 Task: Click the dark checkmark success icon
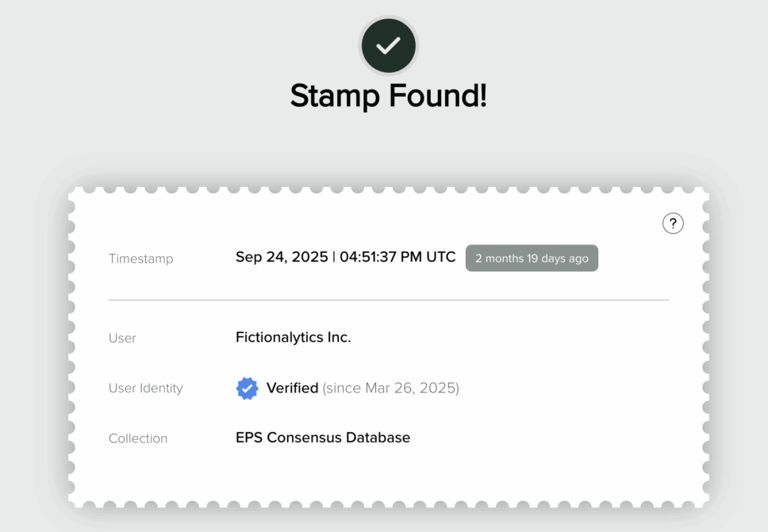tap(388, 45)
